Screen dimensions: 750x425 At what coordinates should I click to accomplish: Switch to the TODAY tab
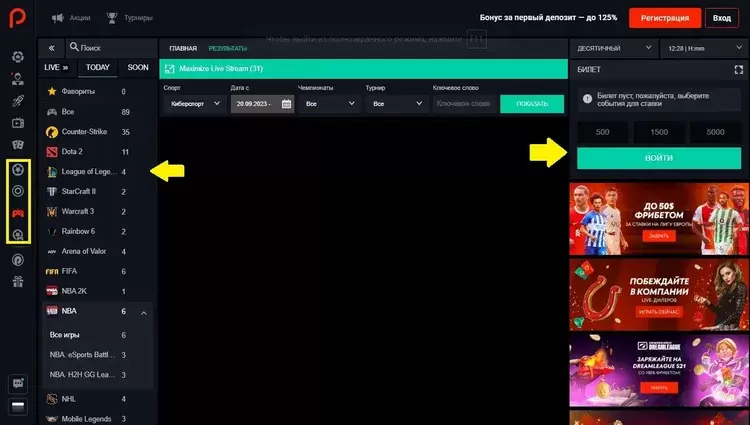click(98, 67)
